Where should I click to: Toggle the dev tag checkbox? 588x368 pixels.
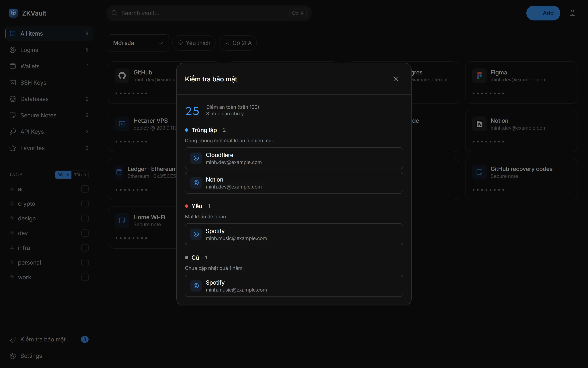click(85, 233)
